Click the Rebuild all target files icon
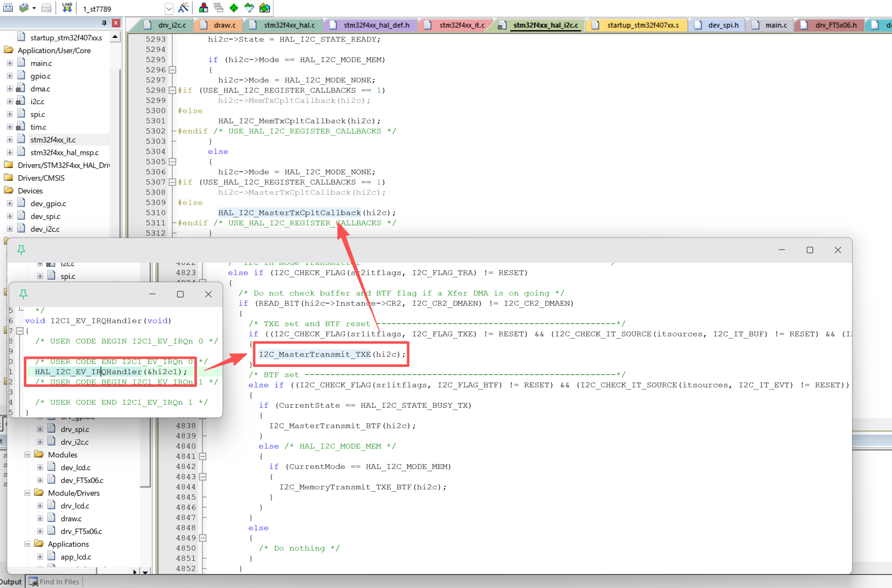 (8, 8)
